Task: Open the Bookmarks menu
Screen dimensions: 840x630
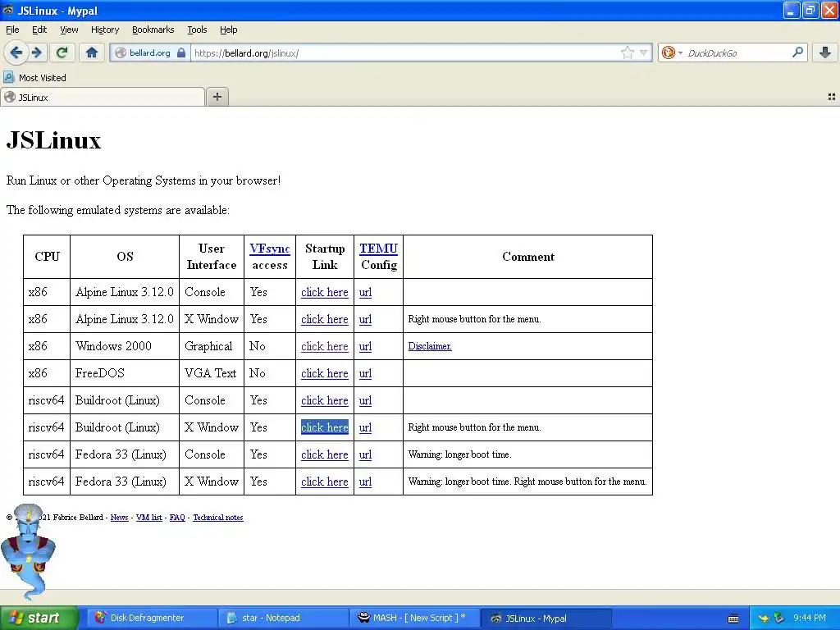Action: [x=153, y=30]
